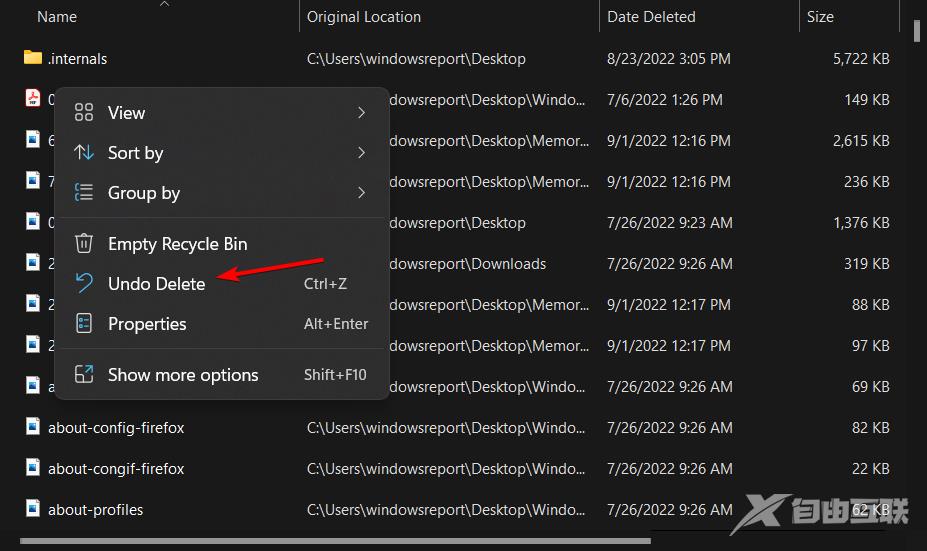Image resolution: width=927 pixels, height=551 pixels.
Task: Click the Downloads location in 319 KB row
Action: tap(468, 264)
